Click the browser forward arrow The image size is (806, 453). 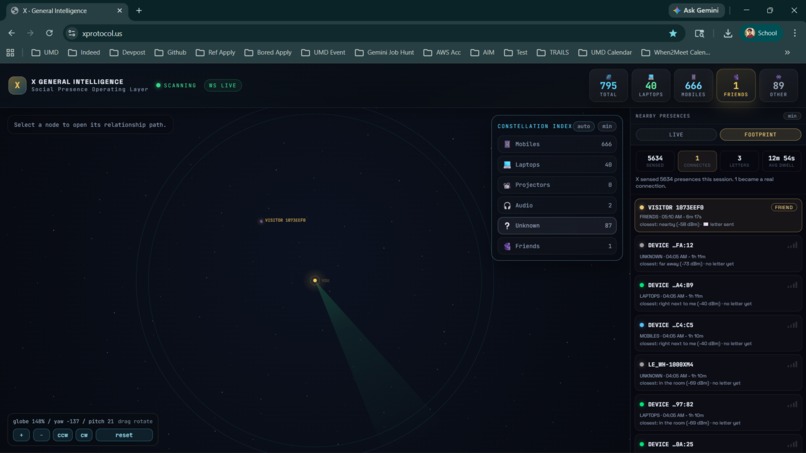pos(30,33)
